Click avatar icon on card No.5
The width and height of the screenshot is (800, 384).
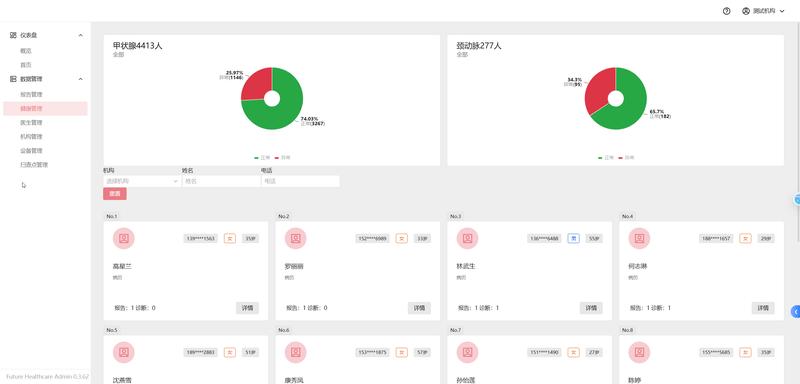(123, 352)
